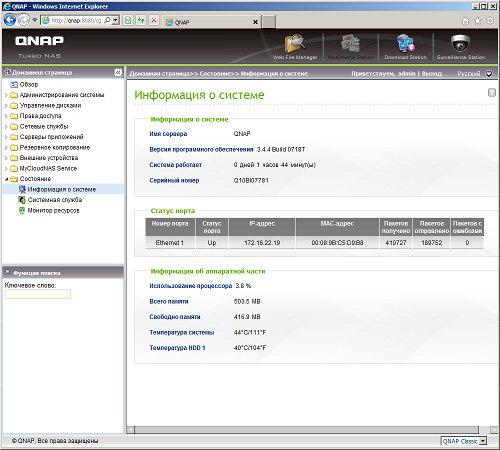Expand Администрирование системы folder
500x450 pixels.
click(x=6, y=95)
